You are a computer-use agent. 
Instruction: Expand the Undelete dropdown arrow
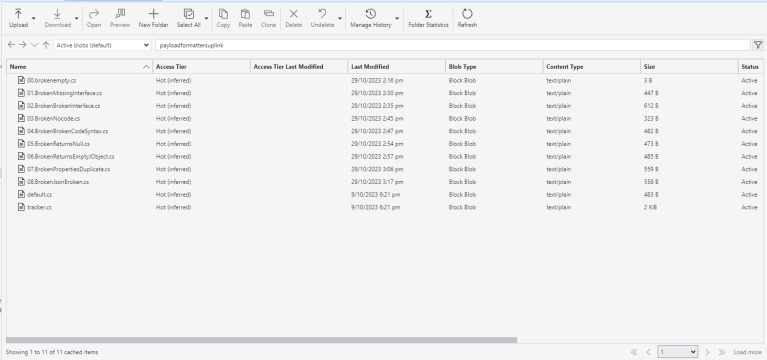340,18
